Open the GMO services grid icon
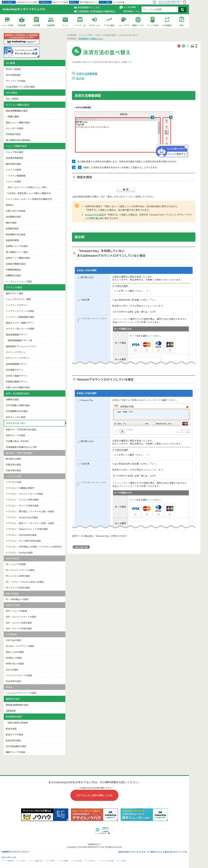This screenshot has height=868, width=208. [x=155, y=2]
